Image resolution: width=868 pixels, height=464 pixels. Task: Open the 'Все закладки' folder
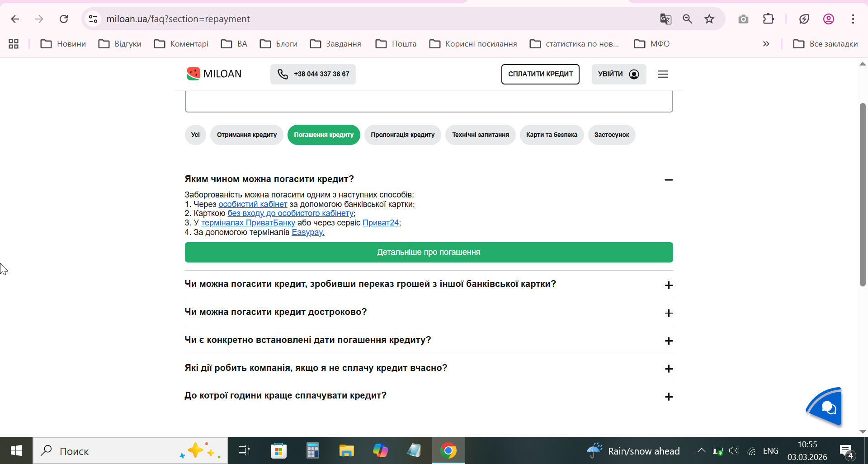pos(826,44)
